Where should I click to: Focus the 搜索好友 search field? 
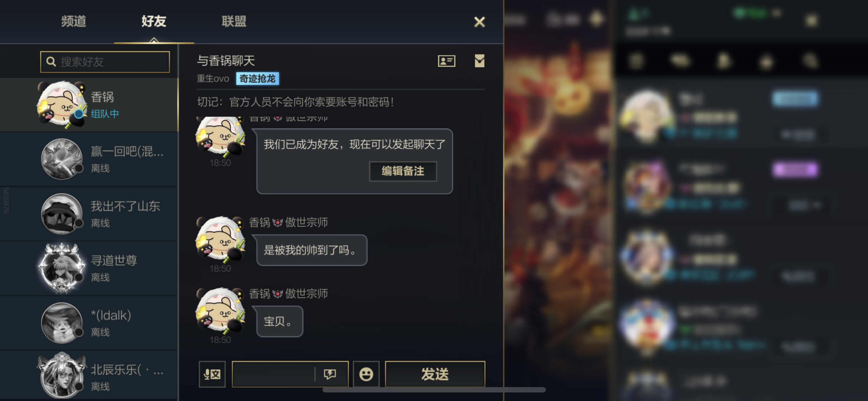pos(105,62)
